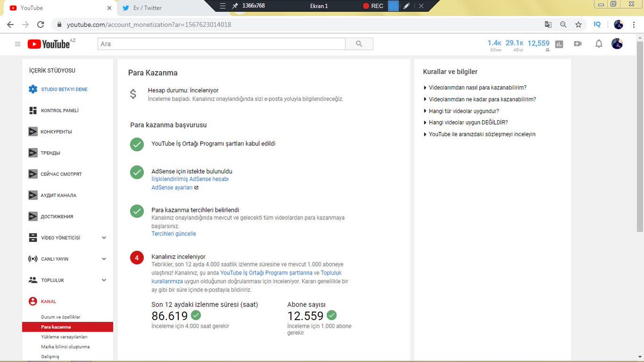Click the STUDIO BETA'YI DENE link
Screen dimensions: 644x362
click(x=64, y=89)
